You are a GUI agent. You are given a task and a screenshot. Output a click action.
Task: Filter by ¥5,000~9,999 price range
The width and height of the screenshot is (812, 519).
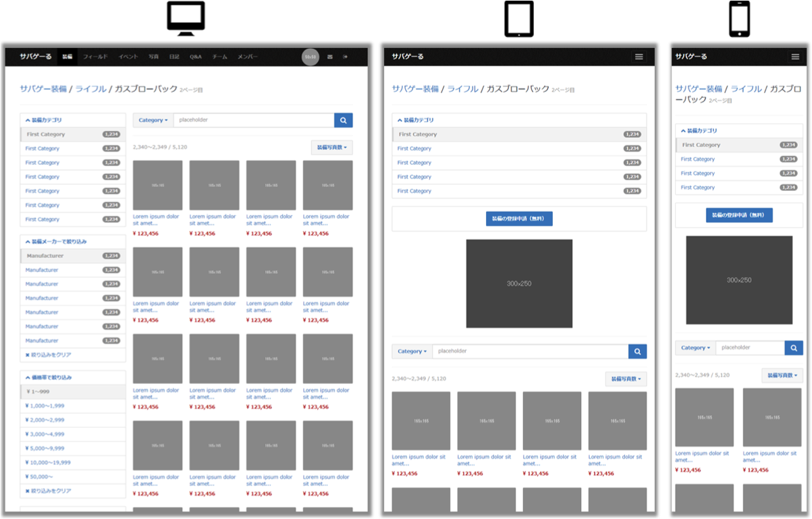click(x=73, y=449)
